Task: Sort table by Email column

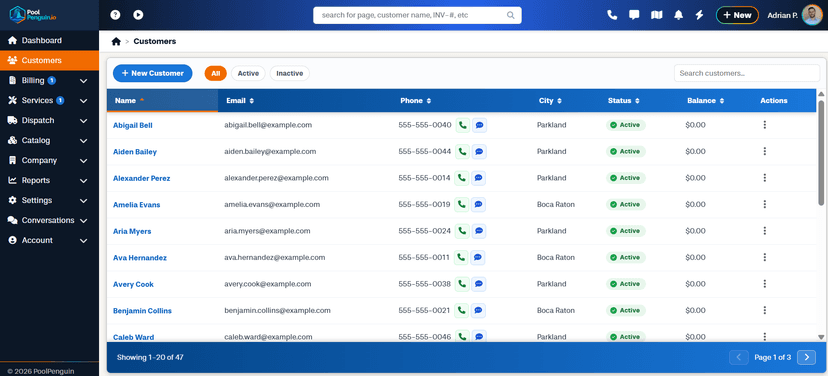Action: tap(240, 100)
